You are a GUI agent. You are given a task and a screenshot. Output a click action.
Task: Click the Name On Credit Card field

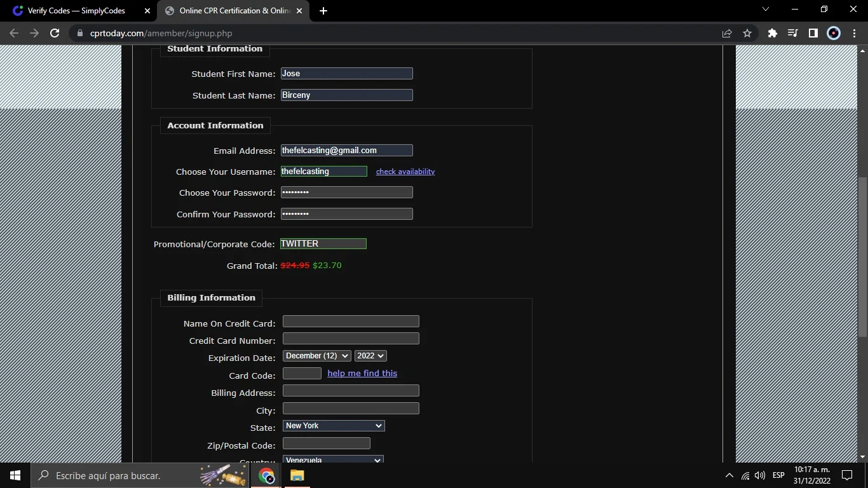(x=351, y=322)
